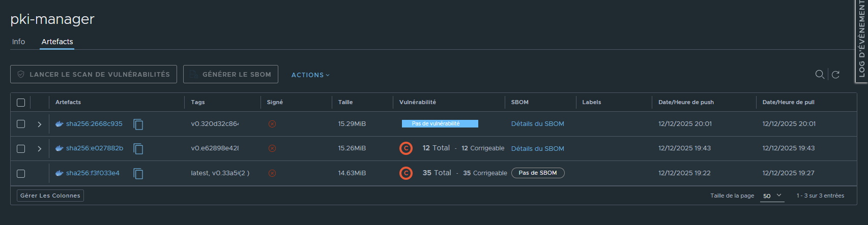
Task: Click Gérer Les Colonnes button
Action: pos(50,196)
